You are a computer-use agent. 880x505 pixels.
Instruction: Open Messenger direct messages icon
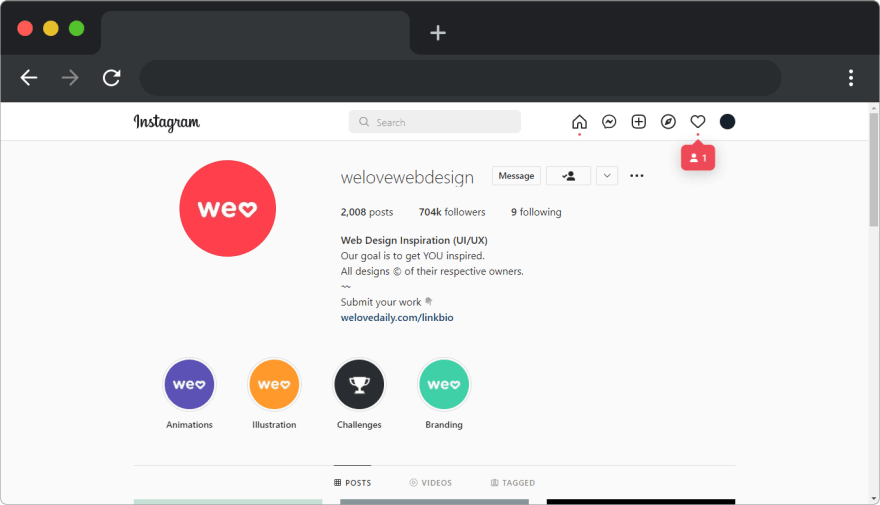click(x=609, y=122)
